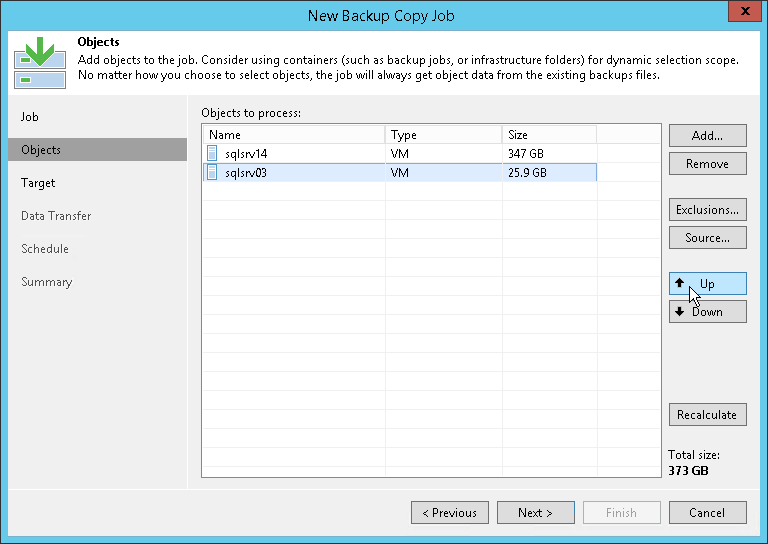Open the Schedule step

[45, 249]
